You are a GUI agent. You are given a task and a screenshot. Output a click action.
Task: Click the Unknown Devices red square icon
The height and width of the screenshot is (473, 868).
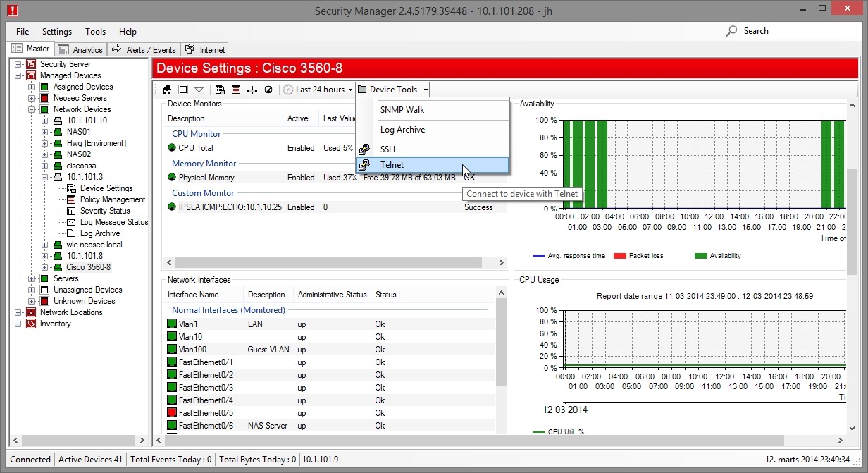tap(44, 301)
